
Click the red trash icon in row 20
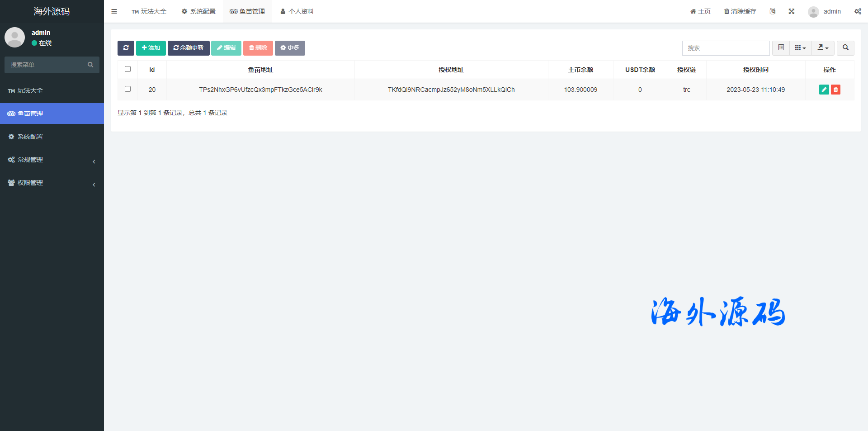tap(835, 90)
